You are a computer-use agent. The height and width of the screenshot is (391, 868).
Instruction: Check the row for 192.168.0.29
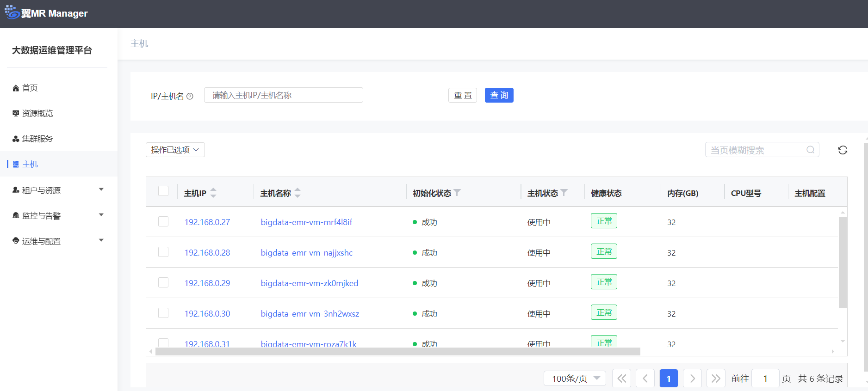(163, 282)
